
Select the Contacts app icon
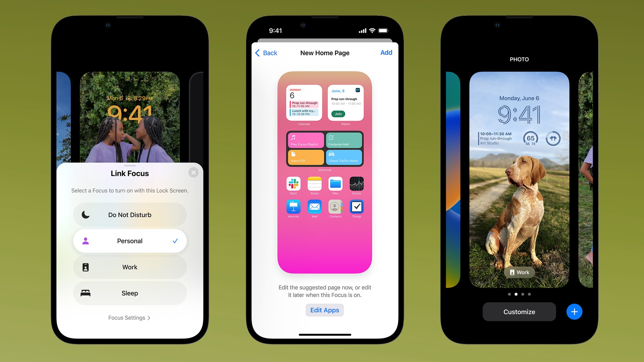pos(334,207)
